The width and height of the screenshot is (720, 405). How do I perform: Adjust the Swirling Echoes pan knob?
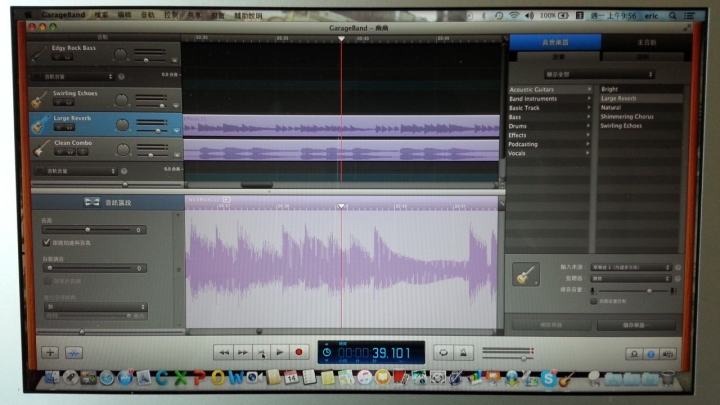pyautogui.click(x=121, y=100)
